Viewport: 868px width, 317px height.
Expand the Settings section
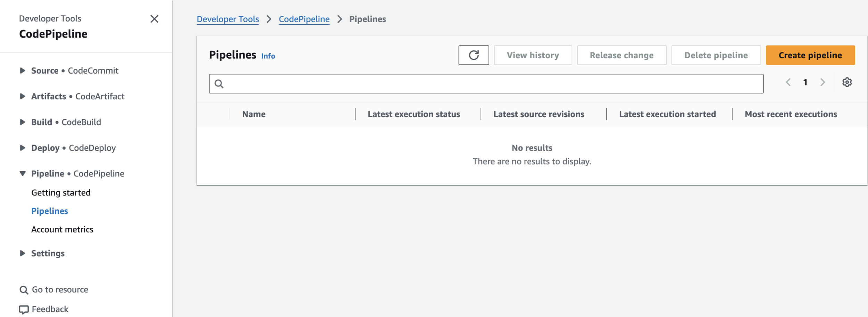(x=23, y=253)
